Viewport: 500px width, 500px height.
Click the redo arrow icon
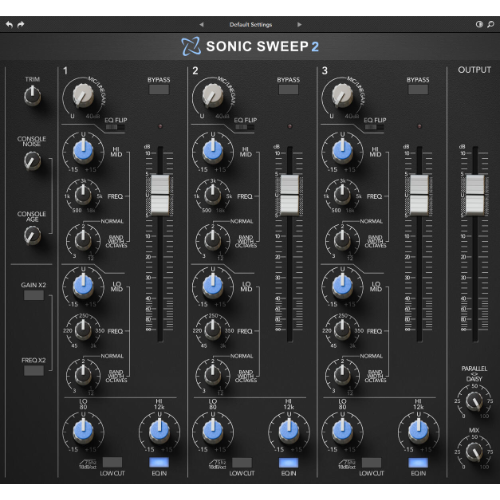click(x=21, y=25)
